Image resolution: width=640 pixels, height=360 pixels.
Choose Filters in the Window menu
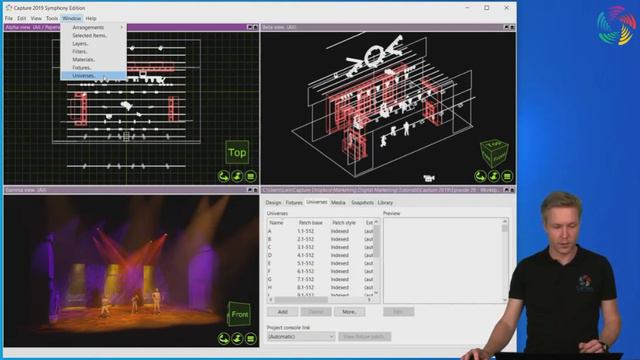point(93,51)
